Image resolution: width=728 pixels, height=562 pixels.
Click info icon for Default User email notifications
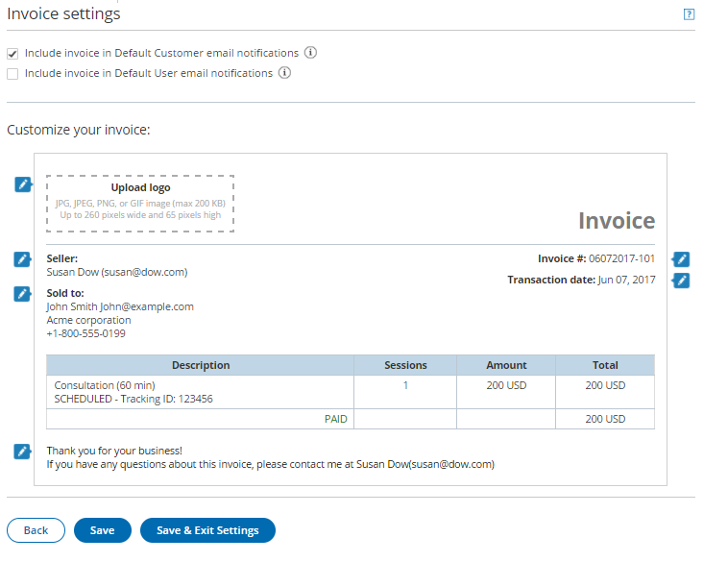point(285,73)
